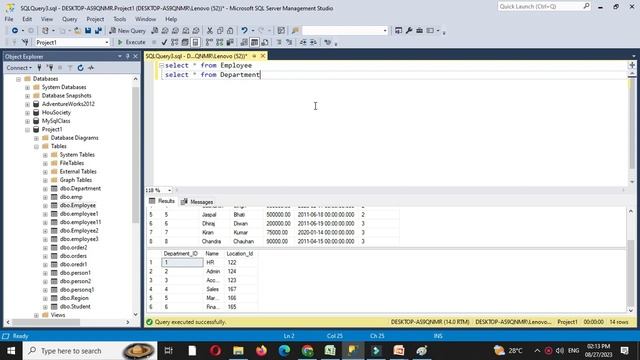Click the 'Chandra' cell in Employee results
640x360 pixels.
211,242
